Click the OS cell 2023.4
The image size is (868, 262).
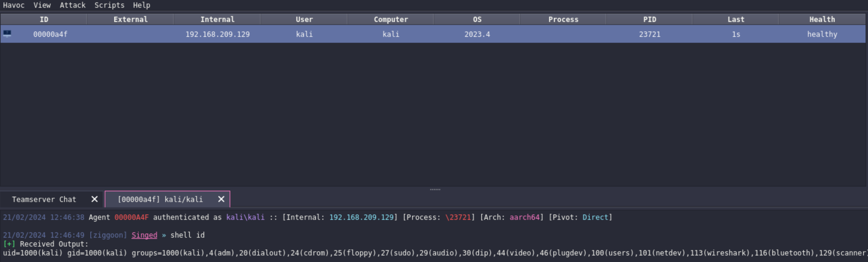coord(477,34)
